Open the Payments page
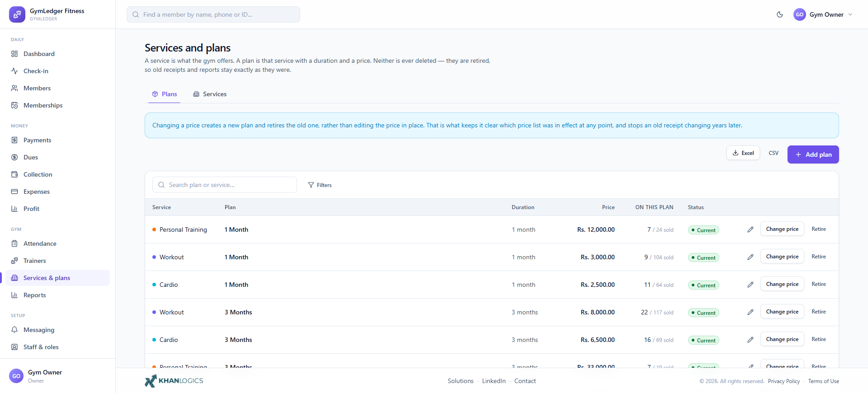Image resolution: width=868 pixels, height=393 pixels. pyautogui.click(x=57, y=140)
